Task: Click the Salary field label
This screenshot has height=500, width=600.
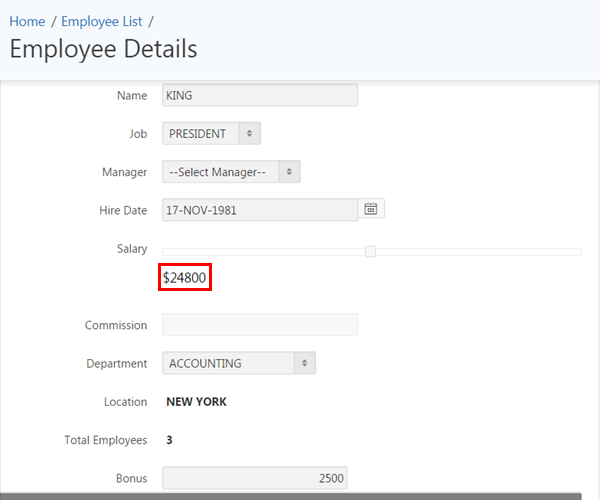Action: click(132, 249)
